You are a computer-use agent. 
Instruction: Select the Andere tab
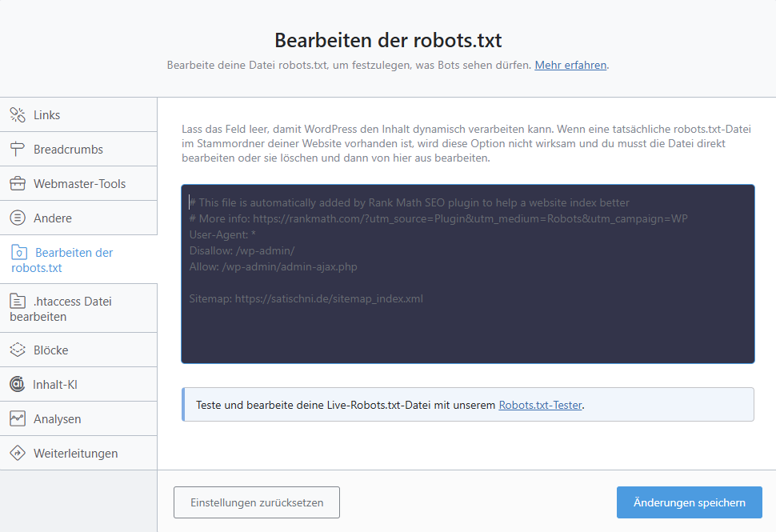(78, 218)
